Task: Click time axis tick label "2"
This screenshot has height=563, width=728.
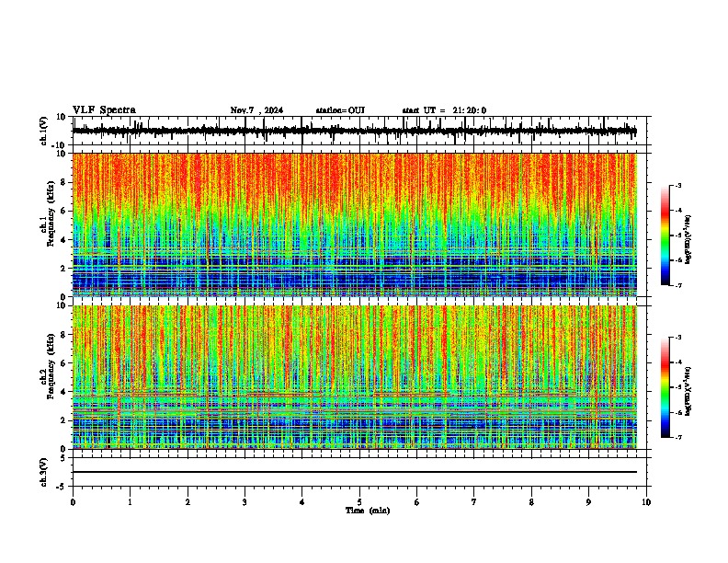Action: pos(188,502)
